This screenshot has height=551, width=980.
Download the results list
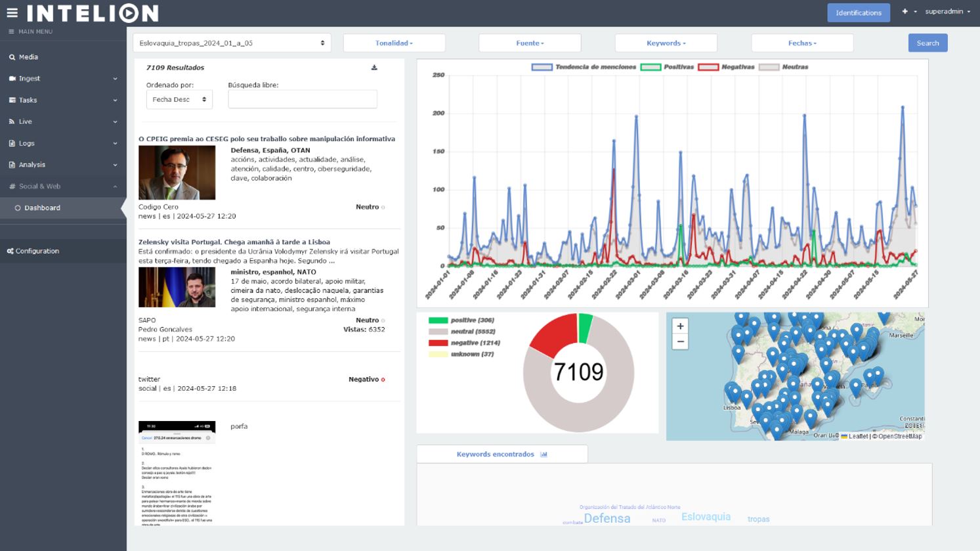pos(374,68)
